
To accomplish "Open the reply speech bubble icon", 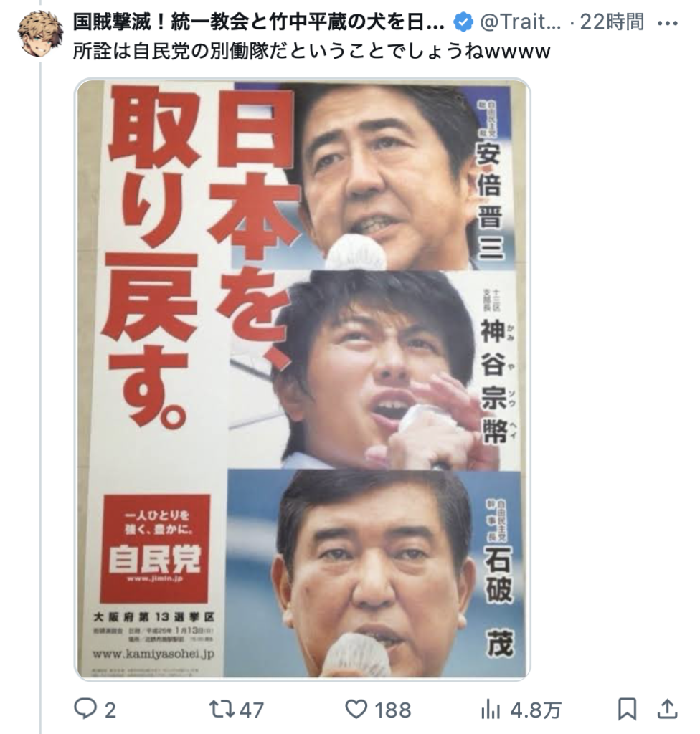I will (x=85, y=709).
